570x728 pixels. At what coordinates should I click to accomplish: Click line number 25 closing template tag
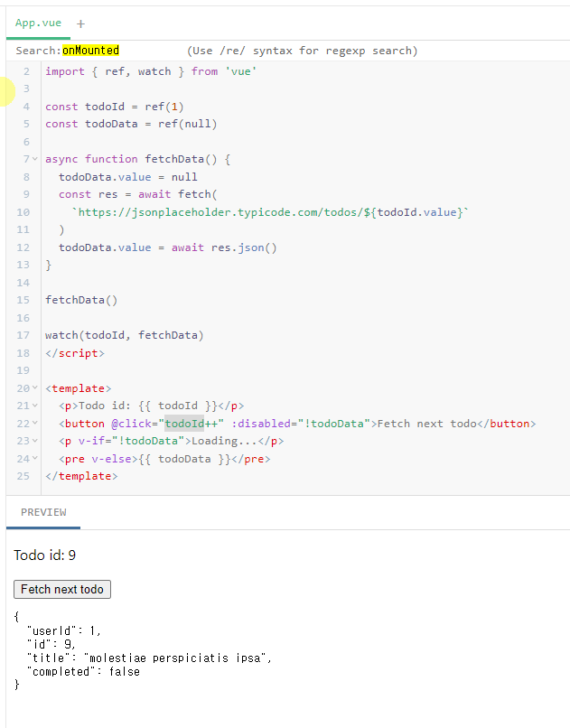point(23,476)
